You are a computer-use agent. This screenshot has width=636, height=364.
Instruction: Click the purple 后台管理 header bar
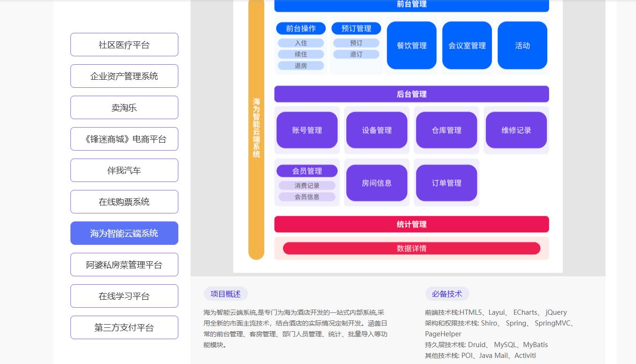(x=412, y=94)
